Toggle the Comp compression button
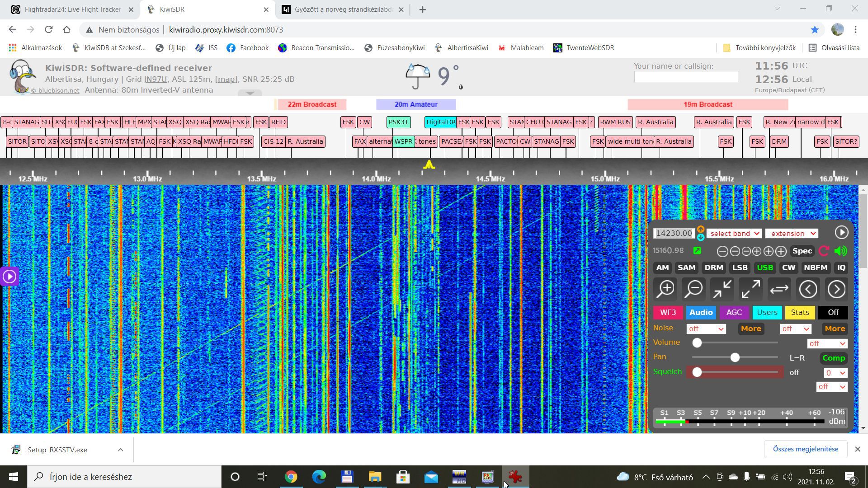This screenshot has height=488, width=868. (x=834, y=358)
